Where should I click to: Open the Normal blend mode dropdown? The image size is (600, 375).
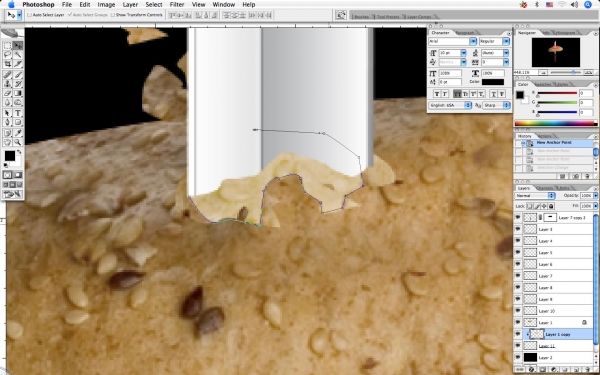click(535, 195)
